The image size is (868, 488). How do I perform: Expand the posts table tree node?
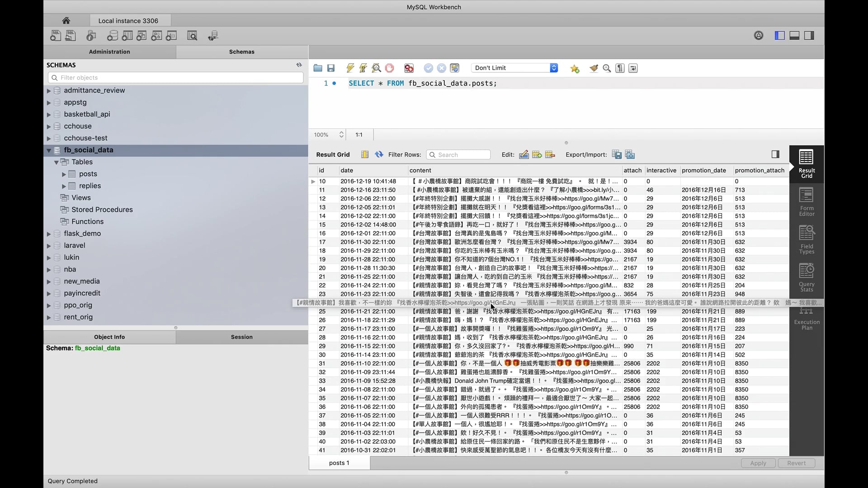(x=64, y=174)
